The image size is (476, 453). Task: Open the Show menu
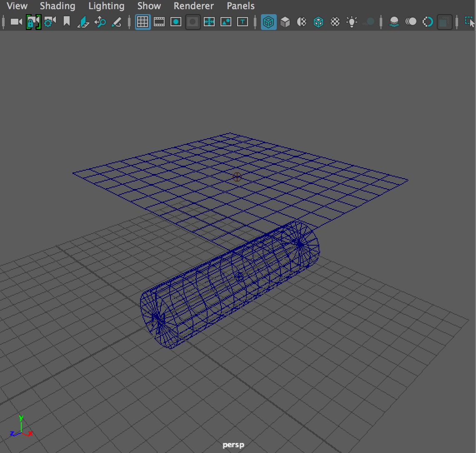pos(149,6)
